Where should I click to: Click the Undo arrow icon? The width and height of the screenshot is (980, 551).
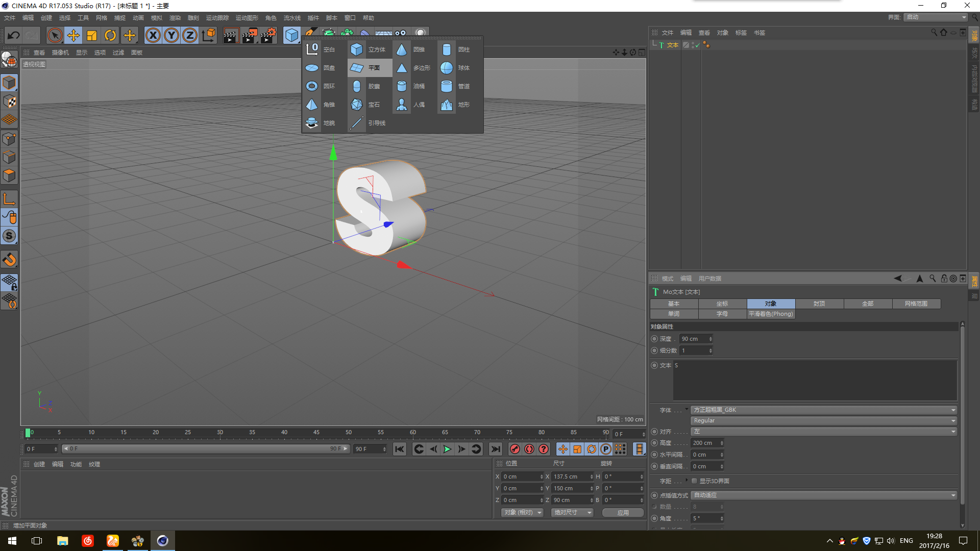tap(14, 35)
